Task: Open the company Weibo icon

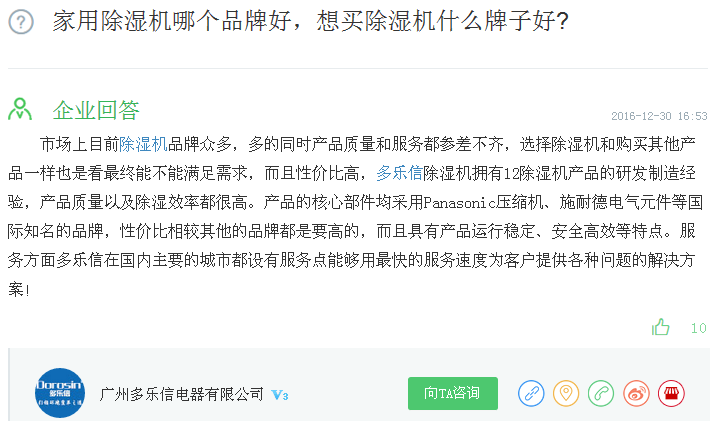Action: tap(636, 393)
